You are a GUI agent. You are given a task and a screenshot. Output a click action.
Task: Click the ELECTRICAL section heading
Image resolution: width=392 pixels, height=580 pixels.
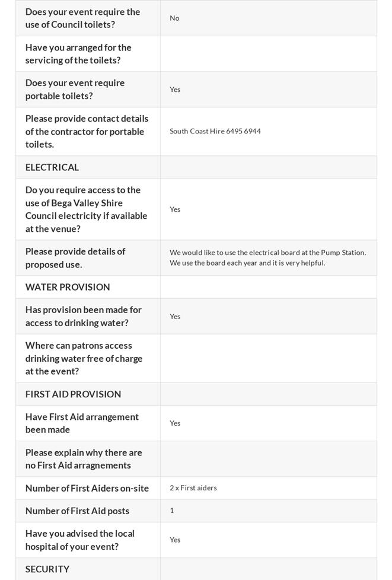coord(52,167)
